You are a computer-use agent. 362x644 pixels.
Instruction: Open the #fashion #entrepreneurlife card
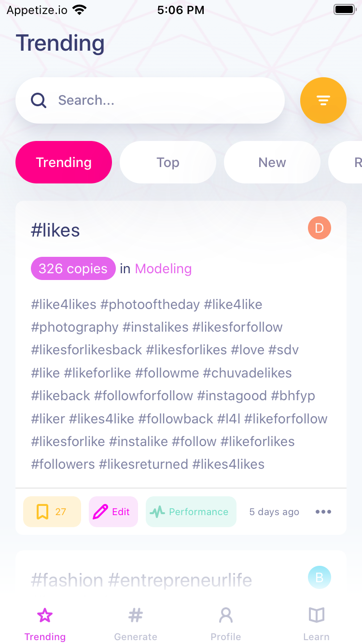(x=141, y=580)
